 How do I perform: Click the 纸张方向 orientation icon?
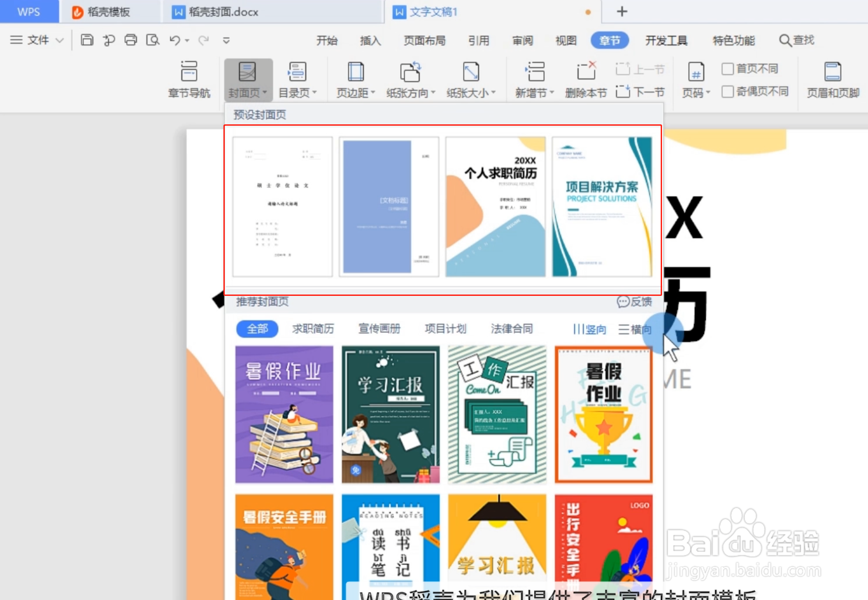[x=410, y=72]
